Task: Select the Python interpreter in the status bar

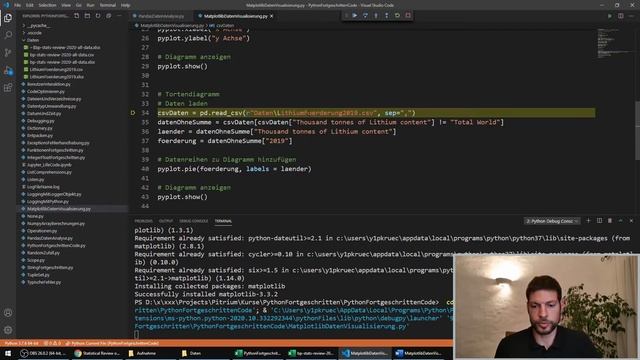Action: click(x=21, y=343)
